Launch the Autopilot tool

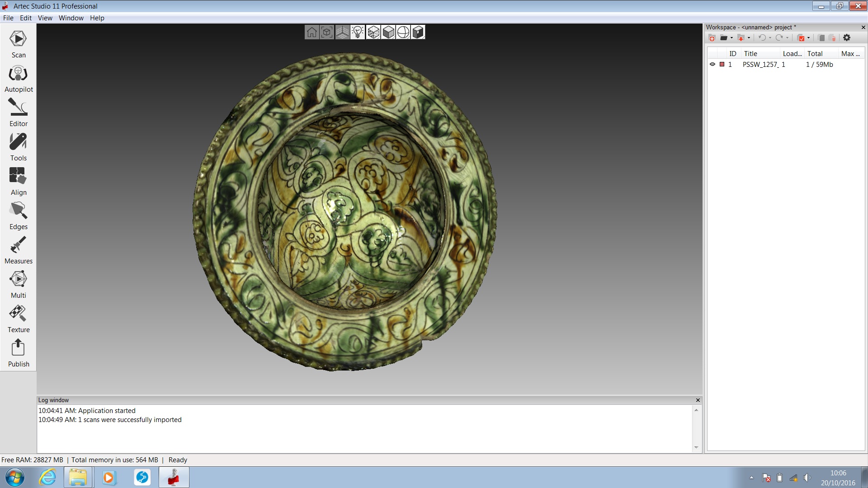tap(18, 79)
